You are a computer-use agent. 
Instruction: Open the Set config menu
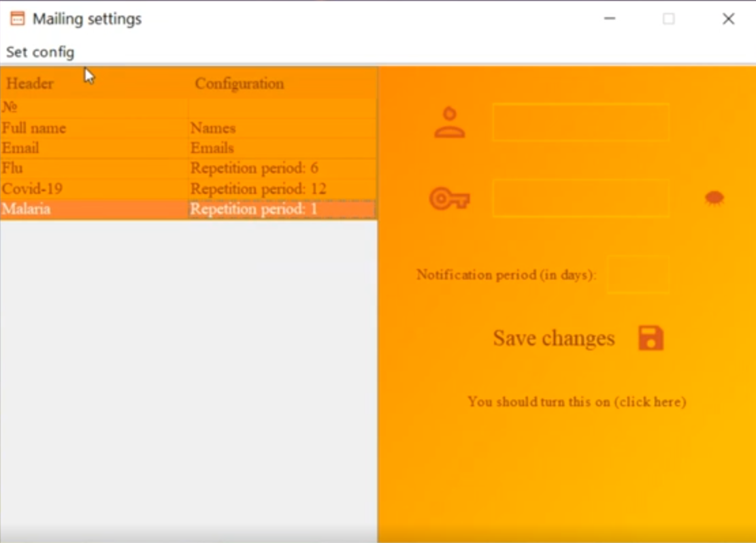[40, 52]
